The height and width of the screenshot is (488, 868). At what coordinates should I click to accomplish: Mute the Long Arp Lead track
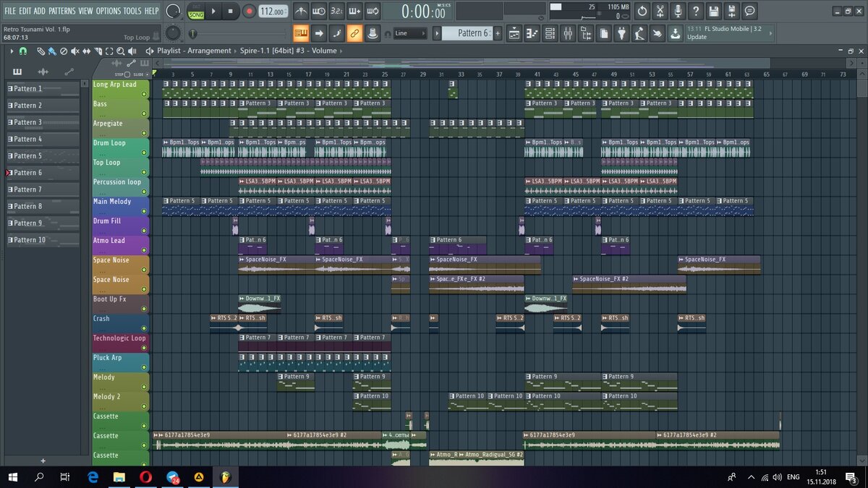(144, 94)
